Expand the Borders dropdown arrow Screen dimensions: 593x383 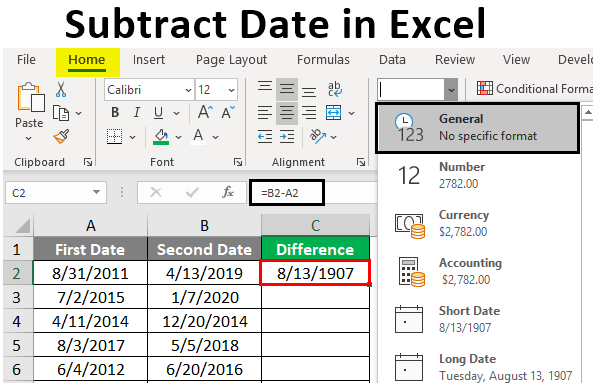click(132, 137)
